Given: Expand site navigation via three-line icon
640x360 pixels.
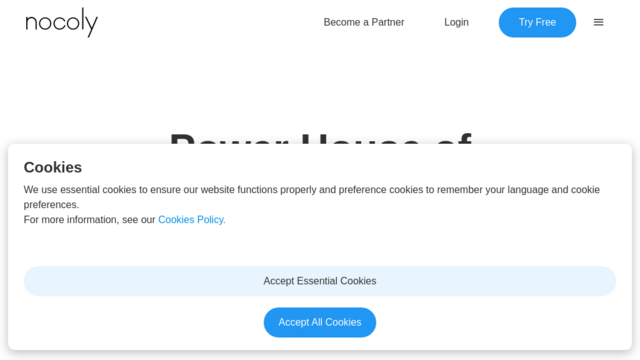Looking at the screenshot, I should (598, 22).
